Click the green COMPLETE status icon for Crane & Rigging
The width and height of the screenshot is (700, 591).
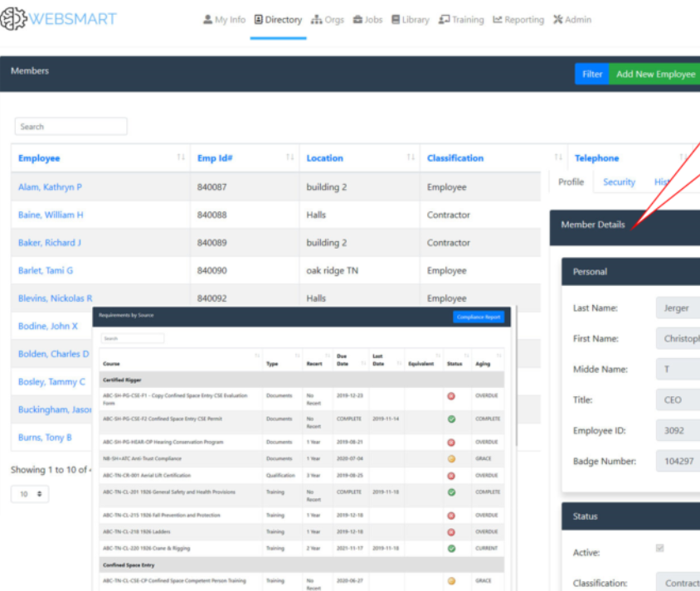pos(450,548)
